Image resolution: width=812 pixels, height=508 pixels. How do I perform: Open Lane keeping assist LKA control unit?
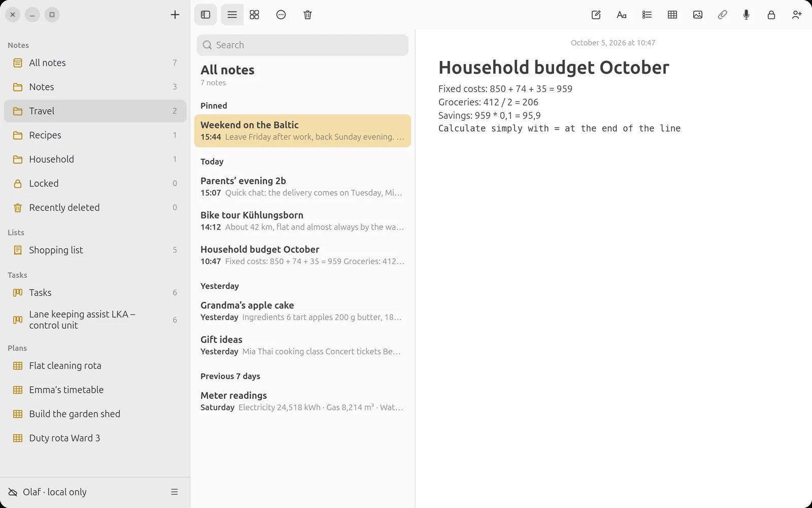click(x=95, y=320)
